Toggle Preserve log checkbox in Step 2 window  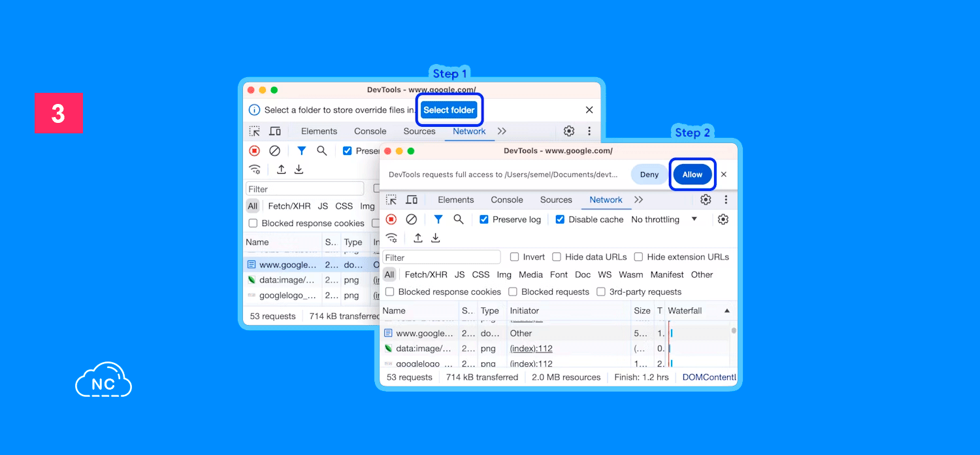pos(484,220)
